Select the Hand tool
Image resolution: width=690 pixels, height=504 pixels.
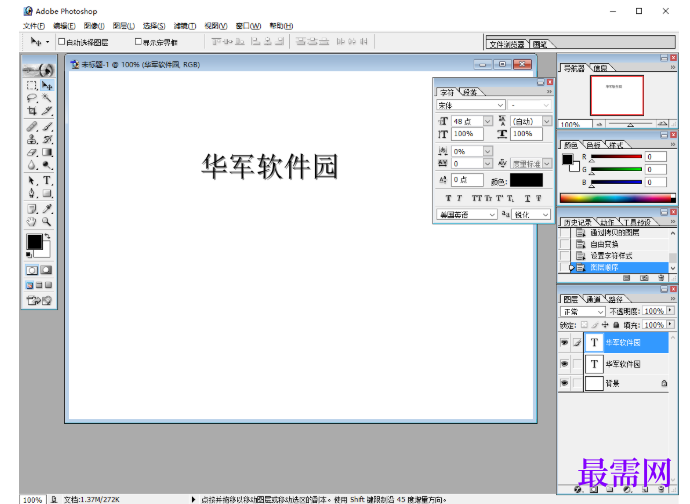[32, 221]
